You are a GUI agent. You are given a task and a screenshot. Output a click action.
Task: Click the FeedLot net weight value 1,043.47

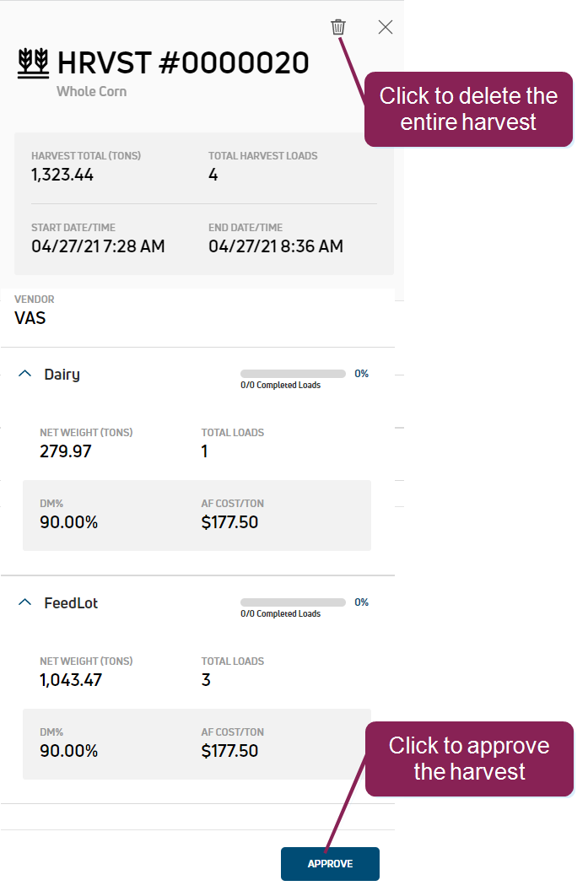pyautogui.click(x=71, y=680)
